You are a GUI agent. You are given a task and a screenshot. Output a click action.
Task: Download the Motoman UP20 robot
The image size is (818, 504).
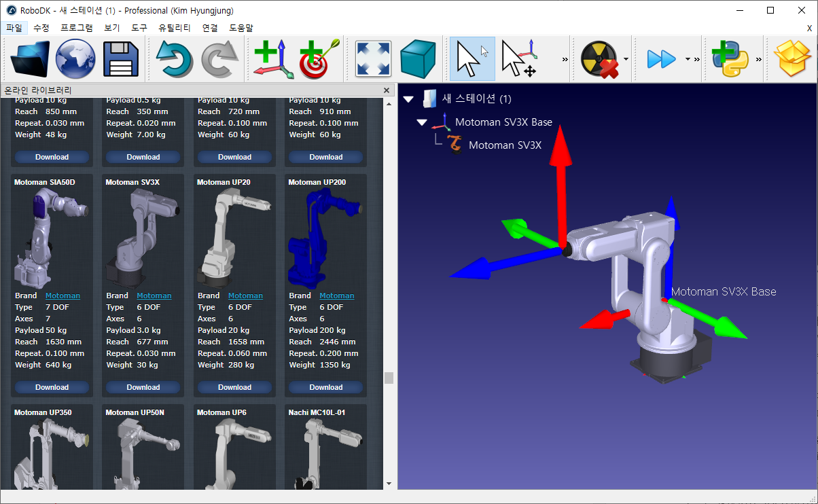pyautogui.click(x=234, y=387)
